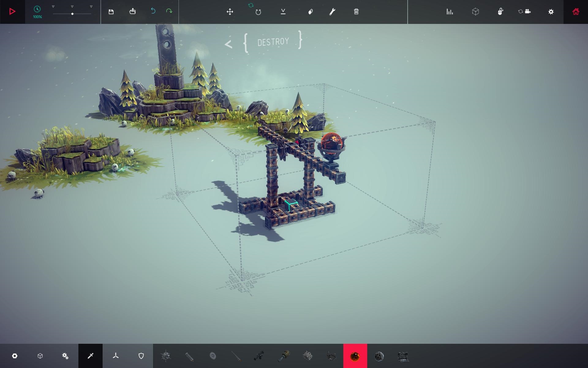Click the time scale speed slider
Viewport: 588px width, 368px height.
pyautogui.click(x=72, y=14)
